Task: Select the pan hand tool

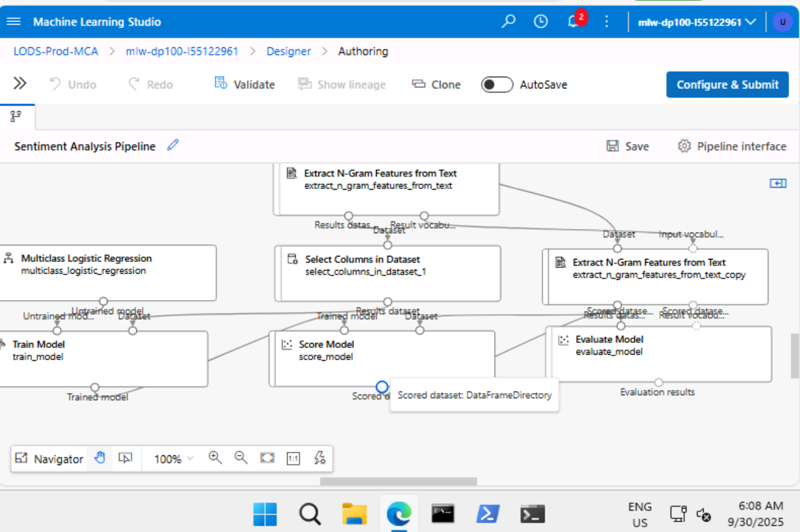Action: (x=100, y=458)
